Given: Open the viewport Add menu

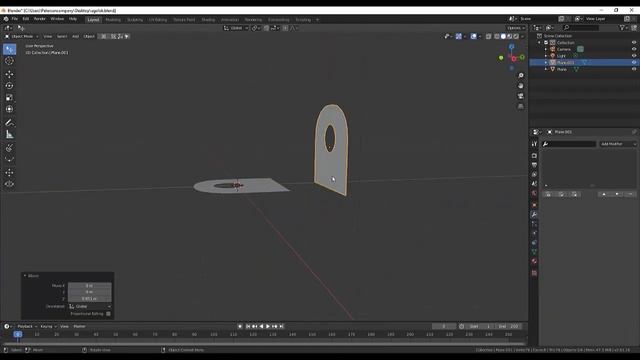Looking at the screenshot, I should [76, 36].
